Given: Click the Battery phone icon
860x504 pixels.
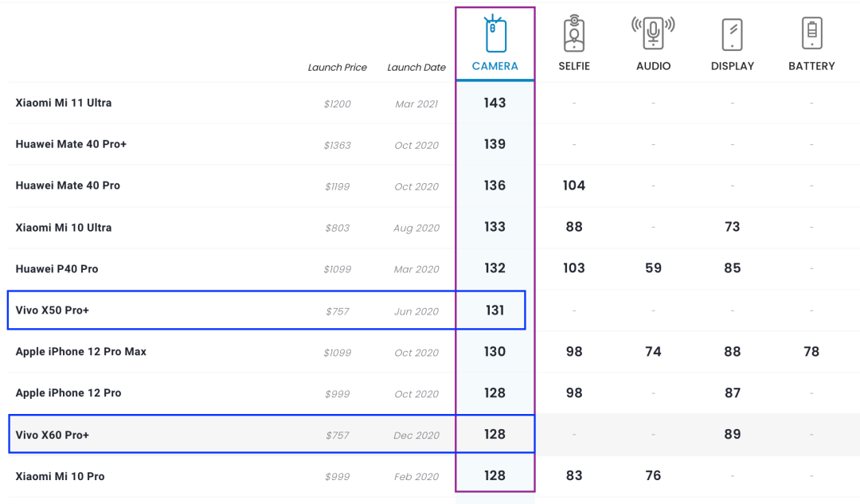Looking at the screenshot, I should 811,33.
